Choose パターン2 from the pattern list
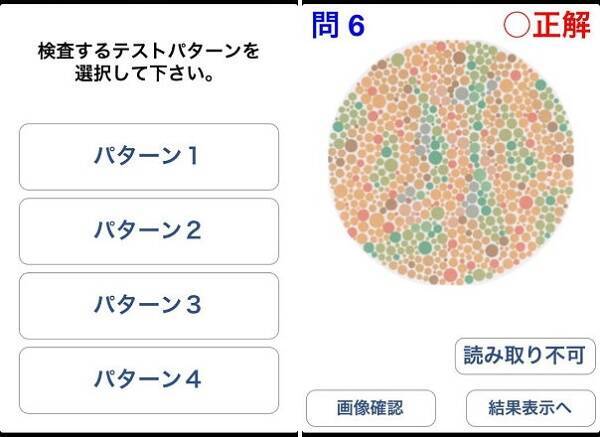Screen dimensions: 600x437 point(148,231)
